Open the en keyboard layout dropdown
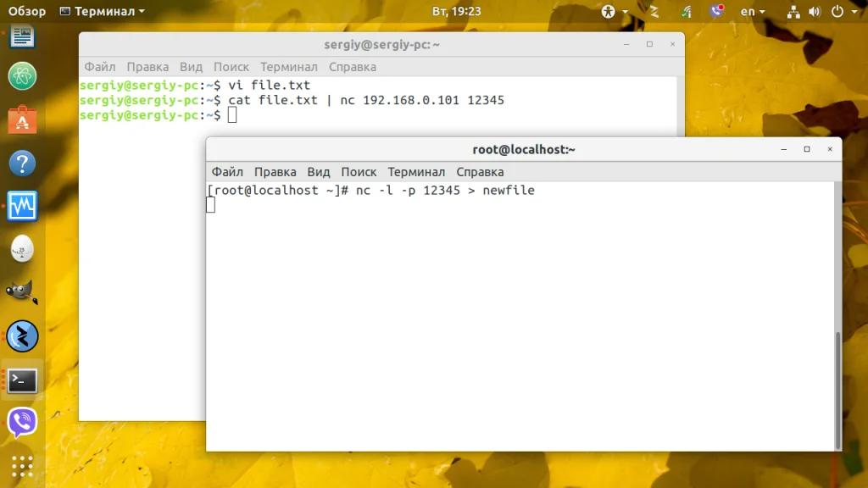Screen dimensions: 868x488 (x=753, y=11)
